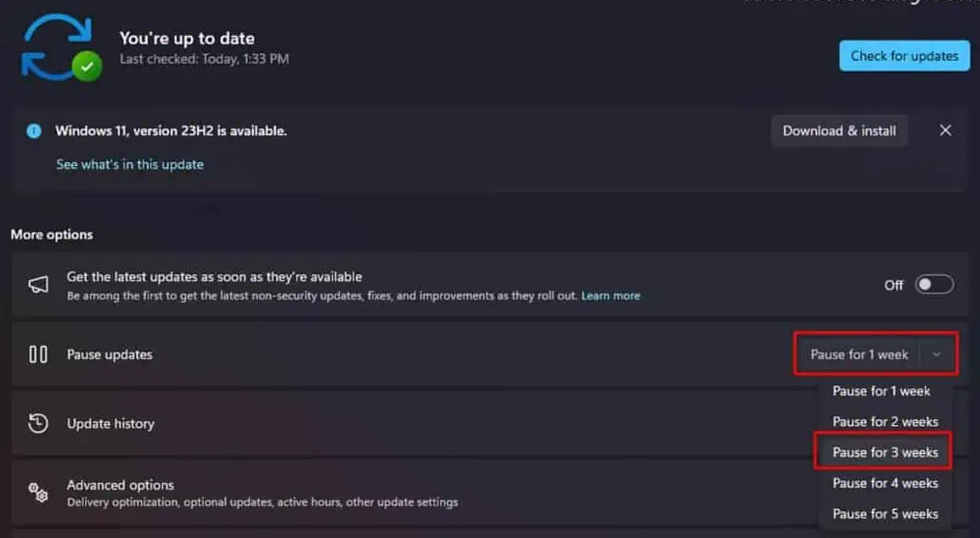Choose 'Pause for 3 weeks' option
The height and width of the screenshot is (538, 980).
tap(885, 452)
